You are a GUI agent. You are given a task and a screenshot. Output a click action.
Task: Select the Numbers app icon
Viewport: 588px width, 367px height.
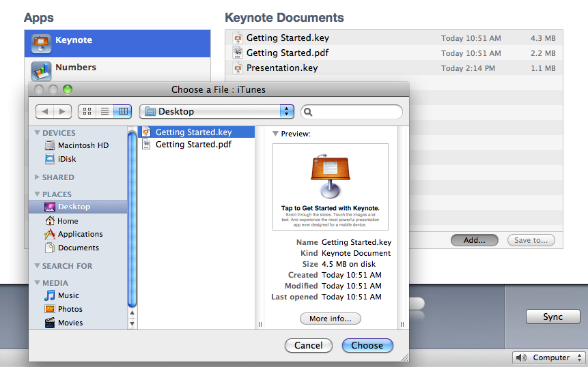pyautogui.click(x=42, y=70)
